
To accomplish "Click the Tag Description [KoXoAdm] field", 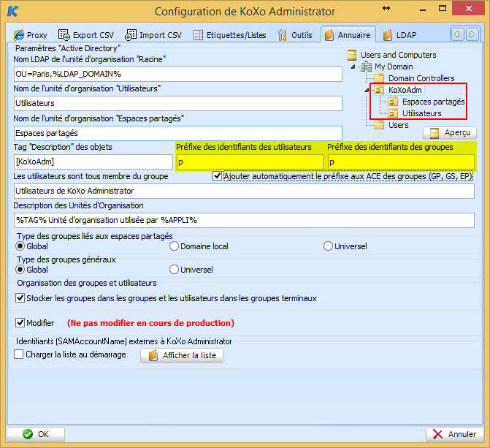I will click(x=93, y=162).
